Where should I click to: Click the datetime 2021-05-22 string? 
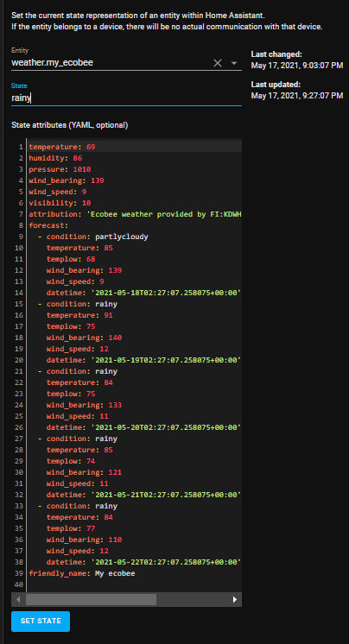166,562
